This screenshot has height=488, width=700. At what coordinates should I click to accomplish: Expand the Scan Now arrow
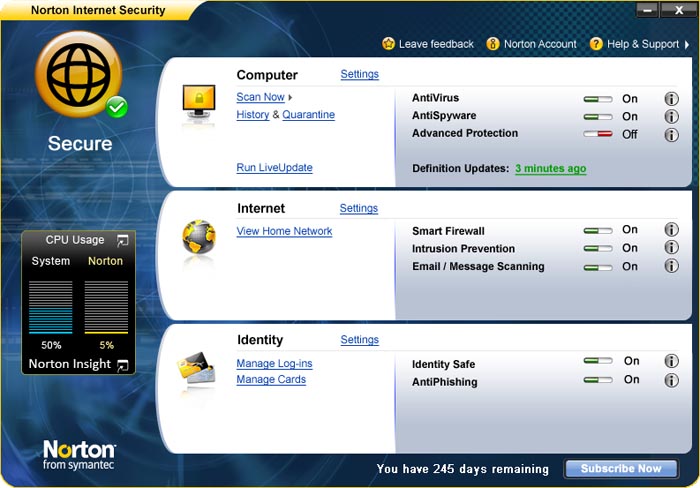(290, 98)
